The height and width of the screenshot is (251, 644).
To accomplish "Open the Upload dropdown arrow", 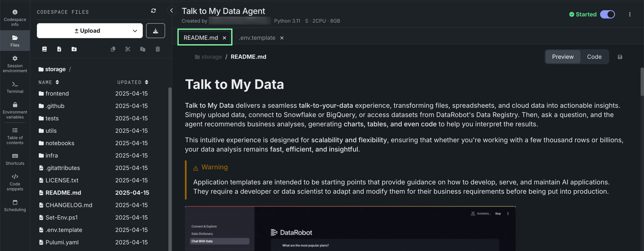I will click(x=135, y=31).
